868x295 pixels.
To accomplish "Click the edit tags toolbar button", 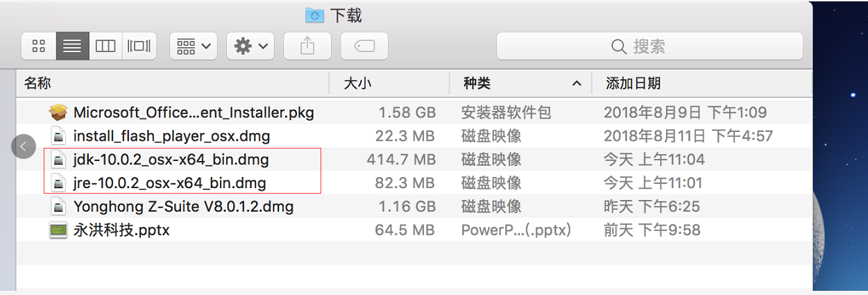I will 364,47.
